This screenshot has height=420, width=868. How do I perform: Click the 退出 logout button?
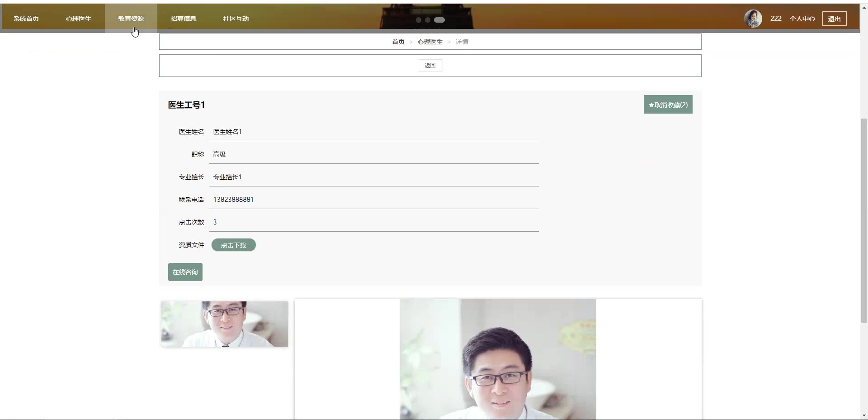click(834, 19)
